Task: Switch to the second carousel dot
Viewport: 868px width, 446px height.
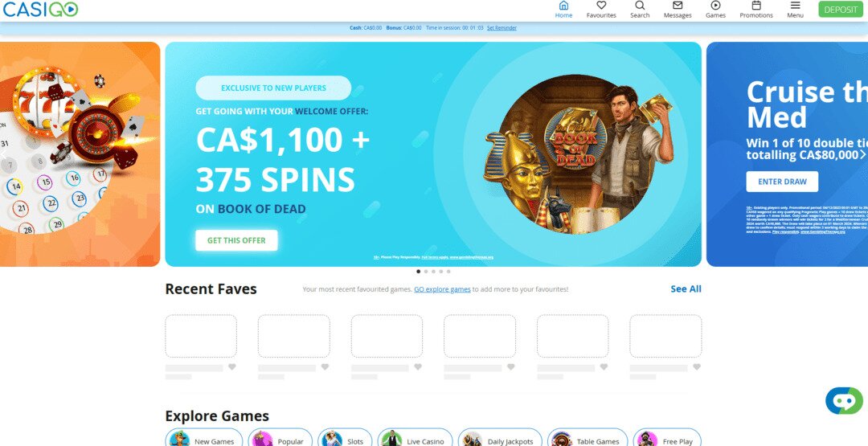Action: [426, 272]
